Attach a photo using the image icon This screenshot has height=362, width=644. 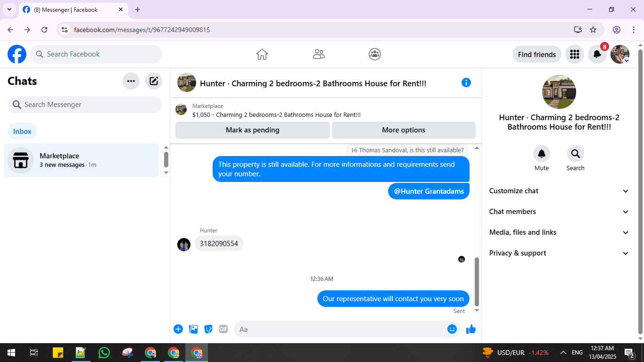(x=193, y=329)
